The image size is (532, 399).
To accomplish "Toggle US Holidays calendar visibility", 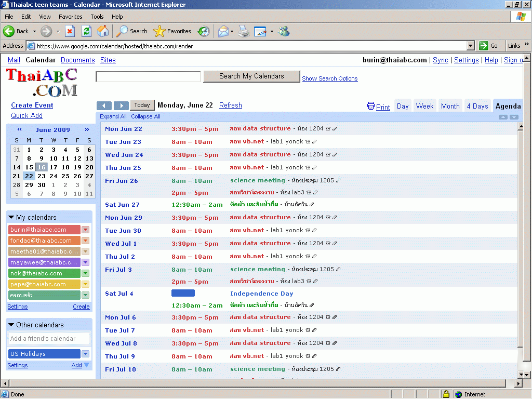I will (x=44, y=354).
